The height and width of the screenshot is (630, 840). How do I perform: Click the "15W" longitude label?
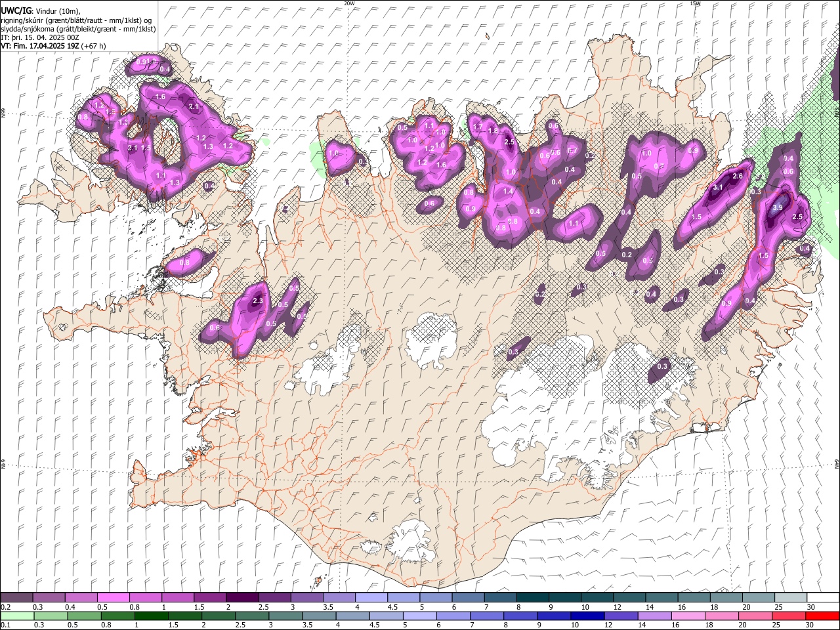click(695, 3)
